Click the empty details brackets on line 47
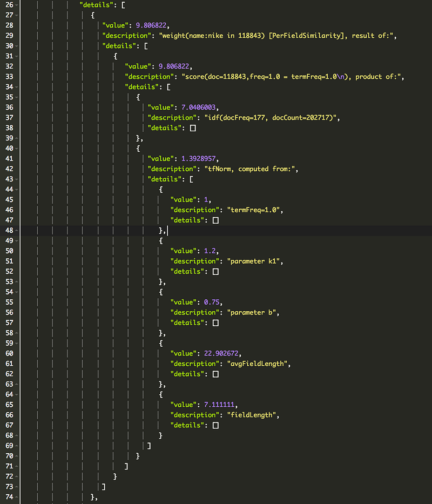432x504 pixels. pos(215,220)
